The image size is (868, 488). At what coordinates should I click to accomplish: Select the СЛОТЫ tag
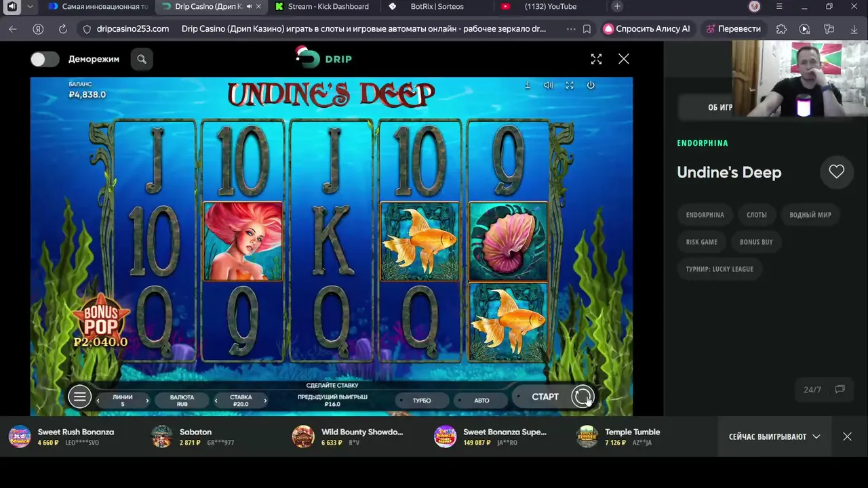(757, 215)
